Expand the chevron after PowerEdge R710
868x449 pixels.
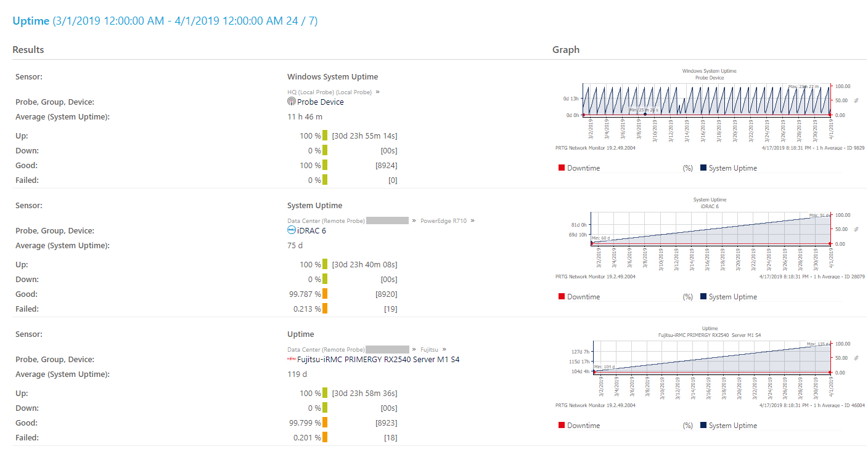(x=472, y=220)
